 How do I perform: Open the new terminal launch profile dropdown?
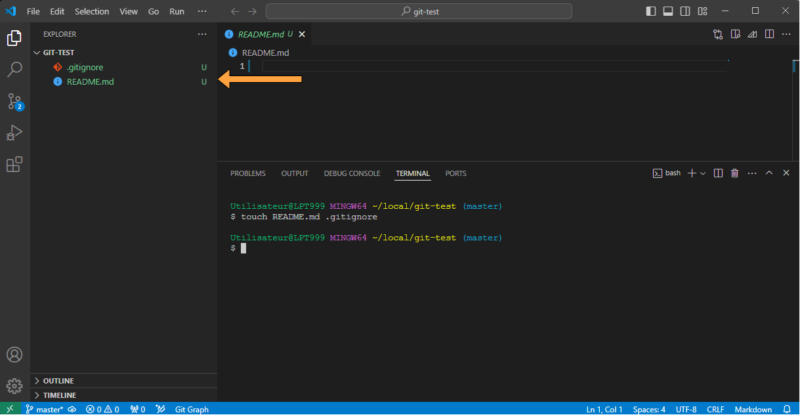point(704,173)
